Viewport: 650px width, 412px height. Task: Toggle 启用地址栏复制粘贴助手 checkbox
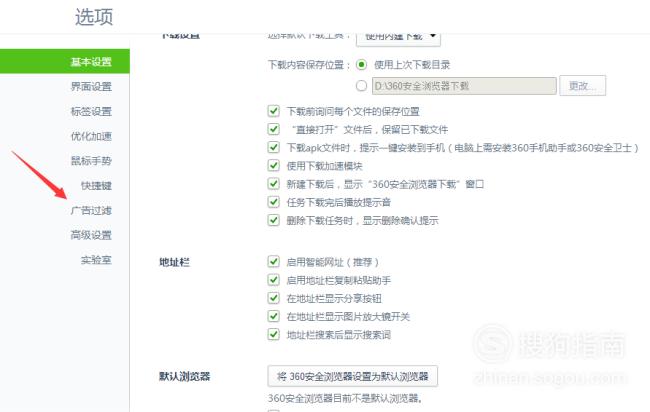pos(274,280)
